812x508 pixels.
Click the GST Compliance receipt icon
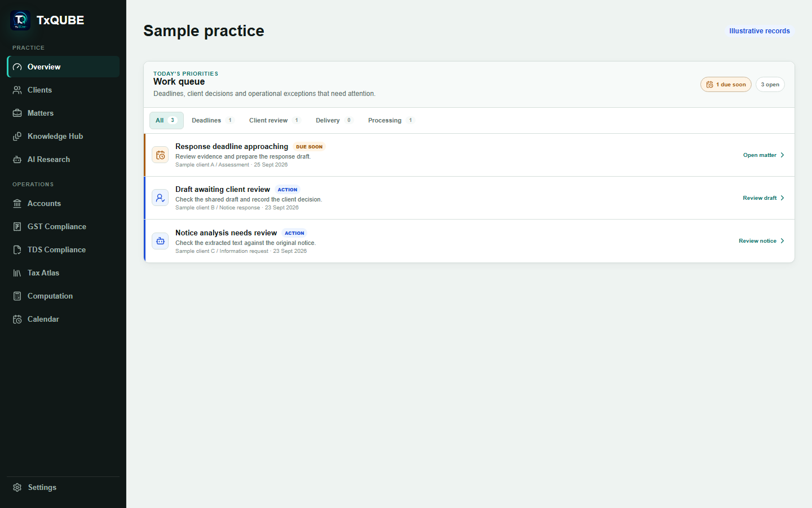tap(17, 226)
